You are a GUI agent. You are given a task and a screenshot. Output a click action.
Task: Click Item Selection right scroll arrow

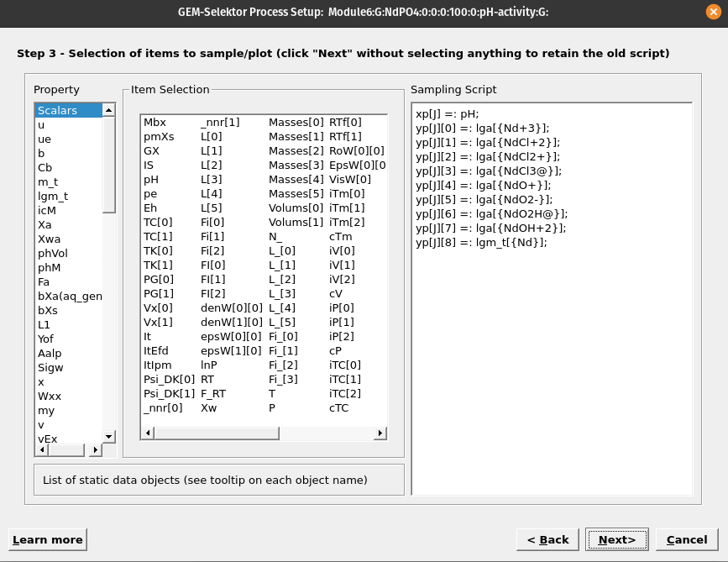pos(380,433)
